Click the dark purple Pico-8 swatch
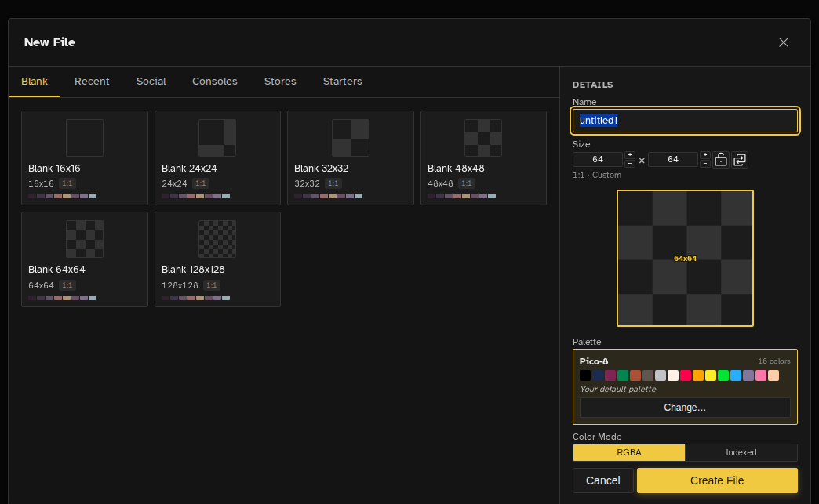The image size is (819, 504). [610, 375]
